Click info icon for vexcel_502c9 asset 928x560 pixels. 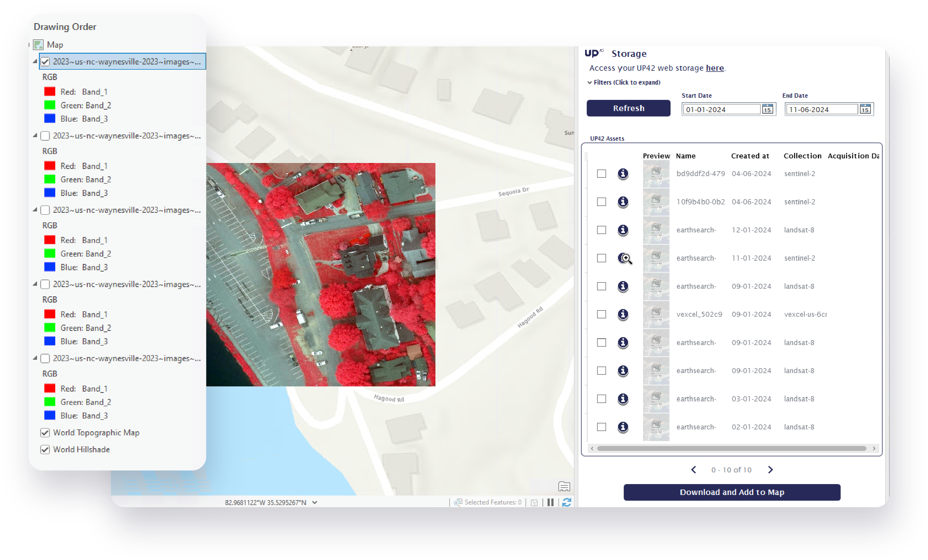pyautogui.click(x=623, y=314)
